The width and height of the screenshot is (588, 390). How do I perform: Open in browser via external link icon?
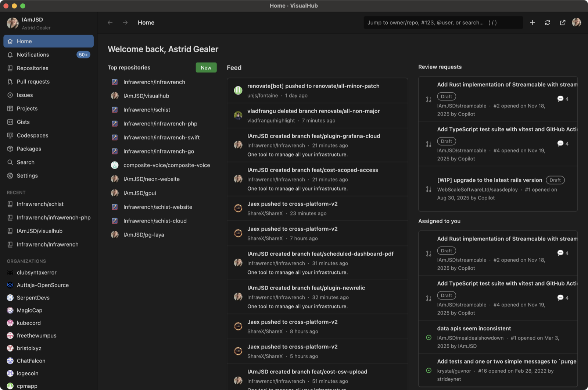(563, 22)
